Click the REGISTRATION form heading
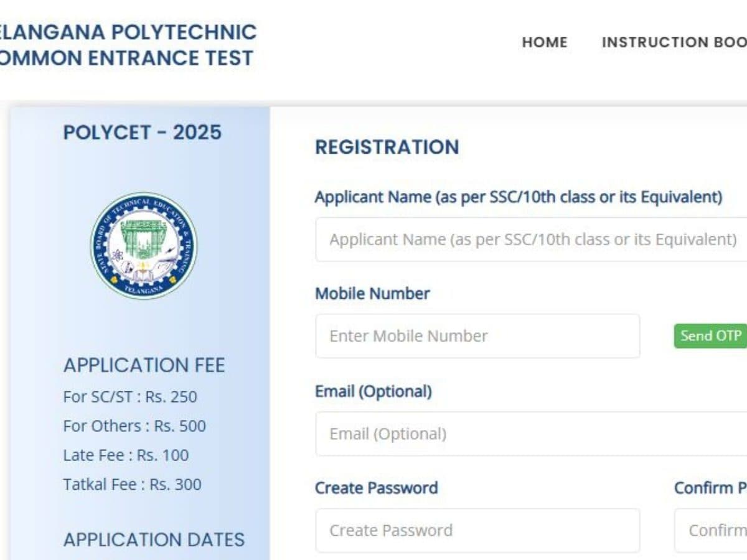The width and height of the screenshot is (747, 560). (387, 147)
